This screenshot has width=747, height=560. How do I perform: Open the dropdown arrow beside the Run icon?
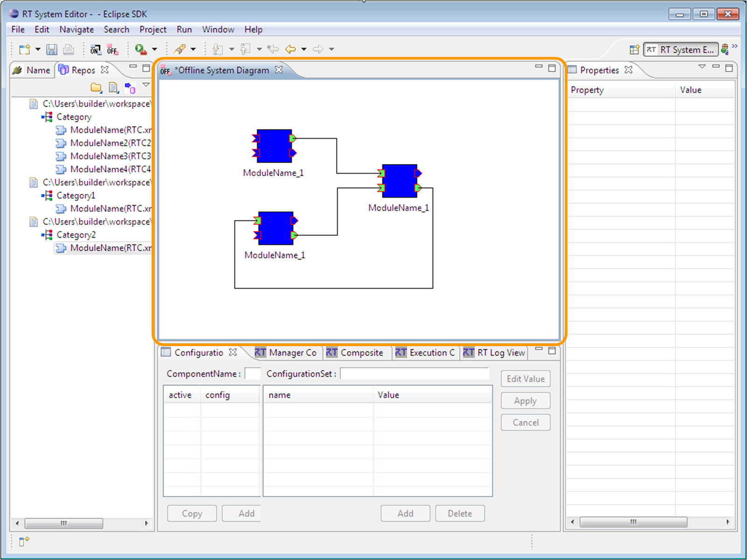[x=155, y=49]
